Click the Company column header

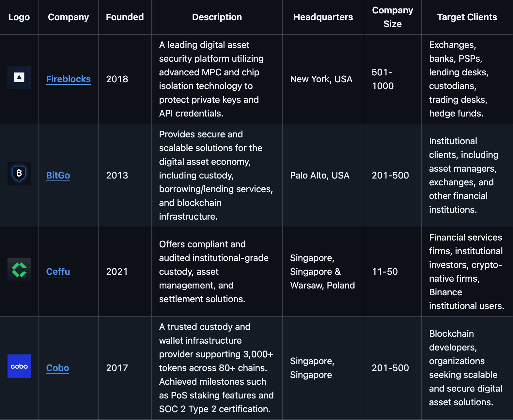coord(68,17)
